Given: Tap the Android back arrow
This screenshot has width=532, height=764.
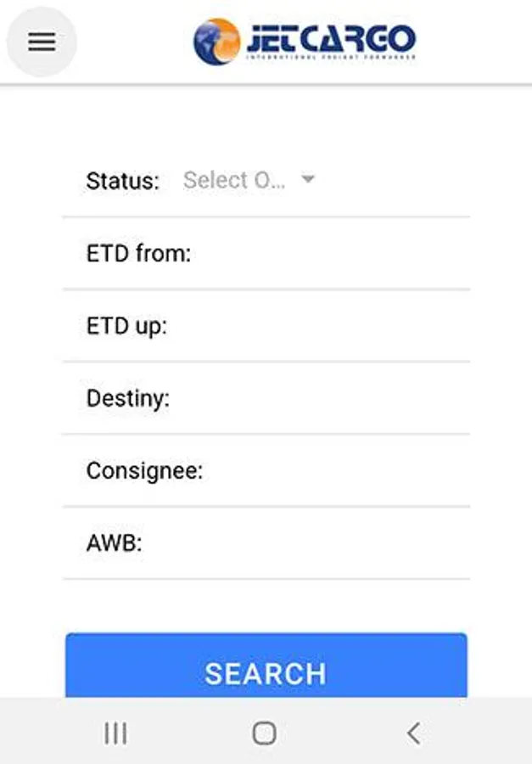Looking at the screenshot, I should pos(414,733).
